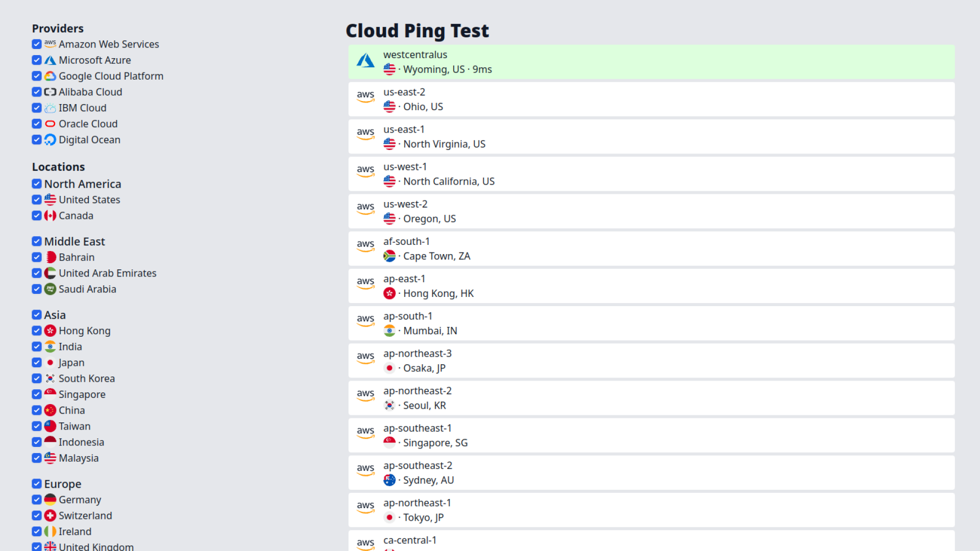Click the South Africa flag in af-south-1 row
Screen dimensions: 980x551
pyautogui.click(x=389, y=256)
